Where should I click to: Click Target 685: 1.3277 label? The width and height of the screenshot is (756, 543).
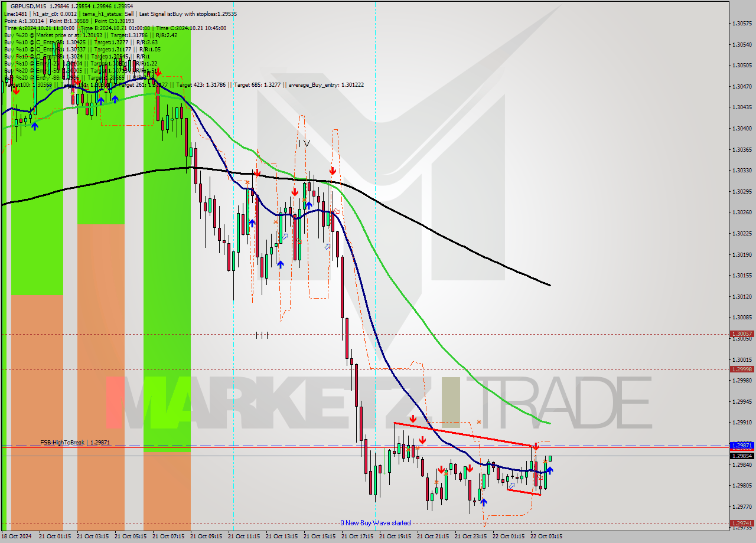257,85
